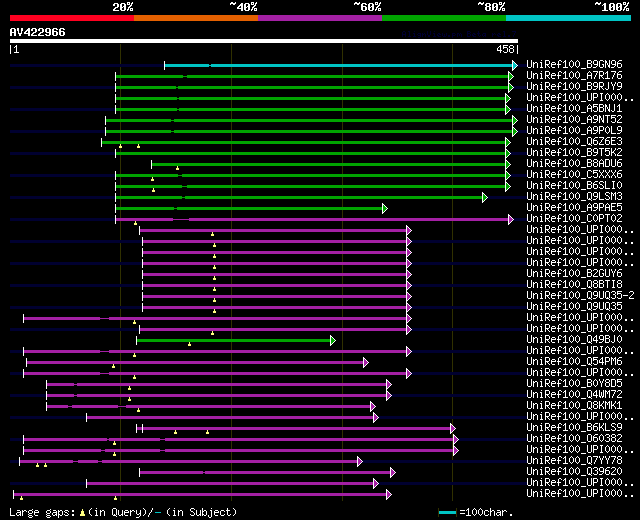Click the query end position 458
This screenshot has width=640, height=520.
(x=505, y=49)
